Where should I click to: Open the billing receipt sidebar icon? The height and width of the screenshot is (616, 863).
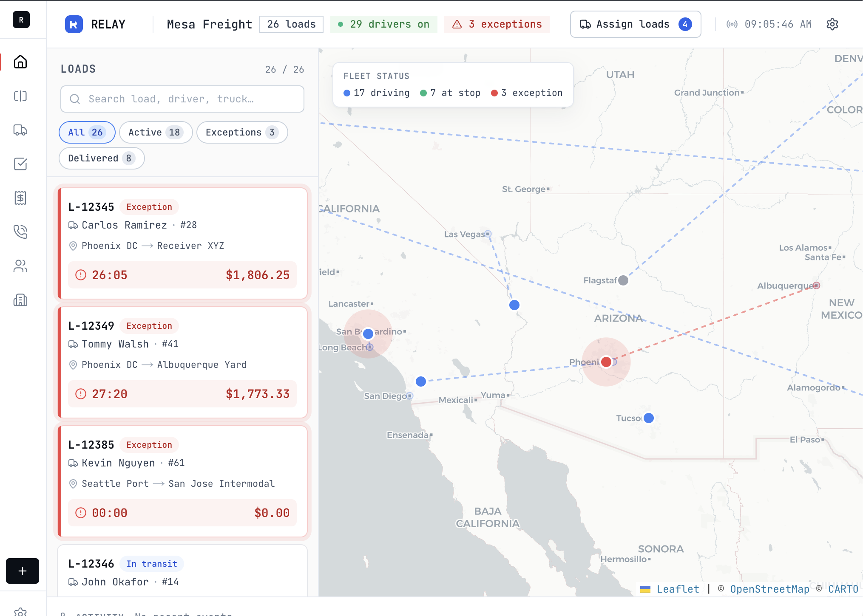(20, 198)
